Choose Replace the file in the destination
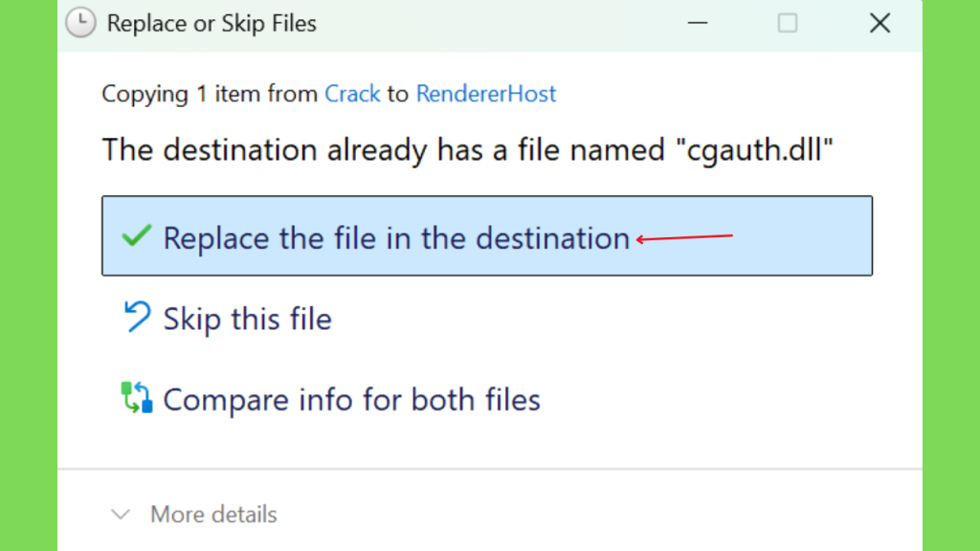980x551 pixels. coord(487,235)
